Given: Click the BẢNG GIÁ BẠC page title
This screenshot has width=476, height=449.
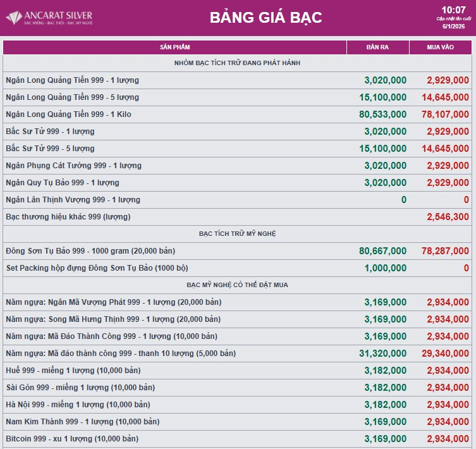Looking at the screenshot, I should pyautogui.click(x=265, y=18).
